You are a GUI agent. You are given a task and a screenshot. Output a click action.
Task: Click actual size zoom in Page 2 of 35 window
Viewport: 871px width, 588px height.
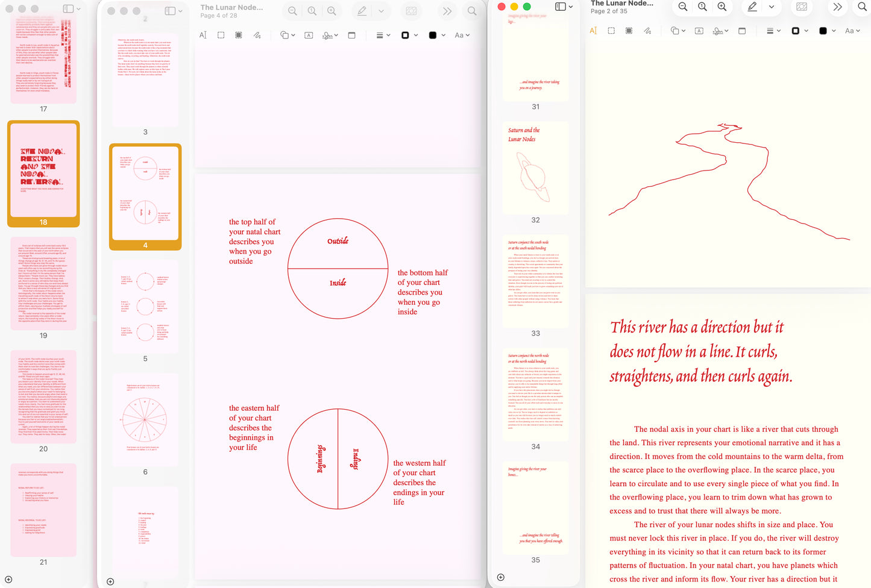[x=702, y=7]
